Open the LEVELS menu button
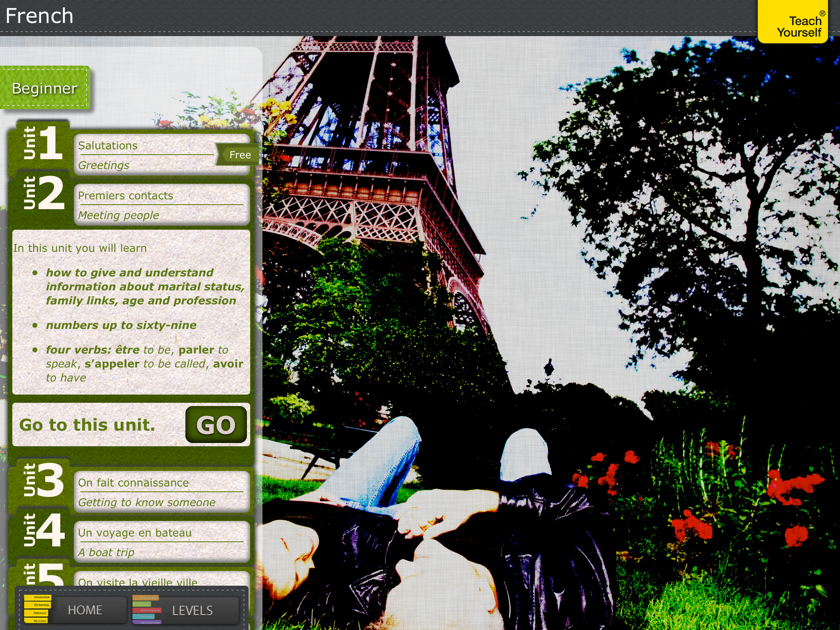Screen dimensions: 840x630 tap(192, 611)
